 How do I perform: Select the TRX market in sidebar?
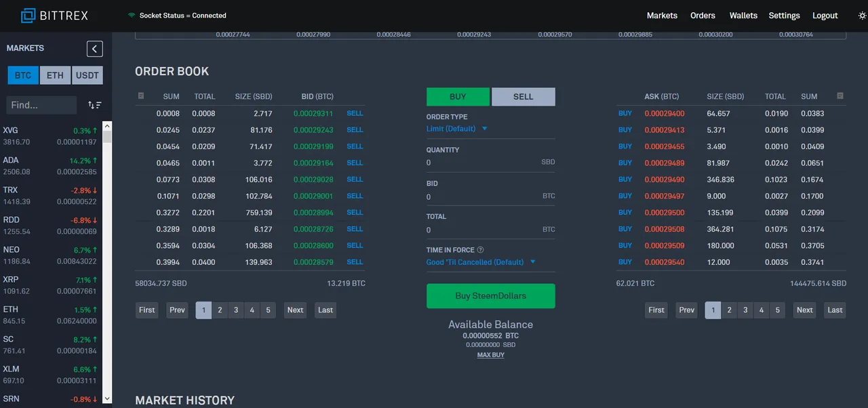pyautogui.click(x=51, y=196)
